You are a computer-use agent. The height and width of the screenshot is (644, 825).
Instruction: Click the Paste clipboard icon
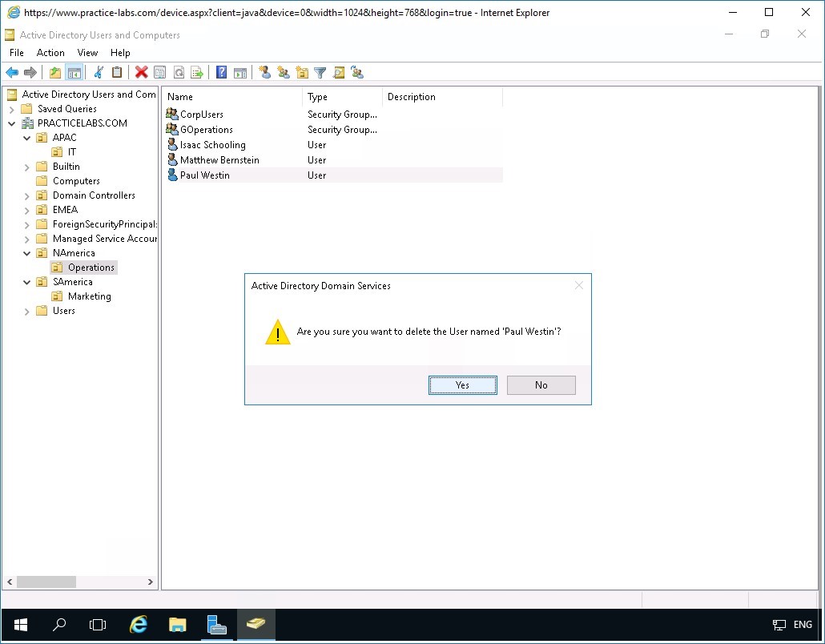click(117, 73)
